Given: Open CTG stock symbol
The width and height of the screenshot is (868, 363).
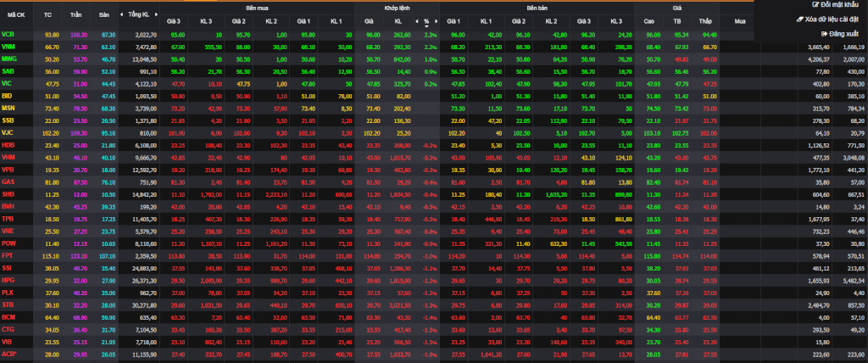Looking at the screenshot, I should pyautogui.click(x=8, y=329).
